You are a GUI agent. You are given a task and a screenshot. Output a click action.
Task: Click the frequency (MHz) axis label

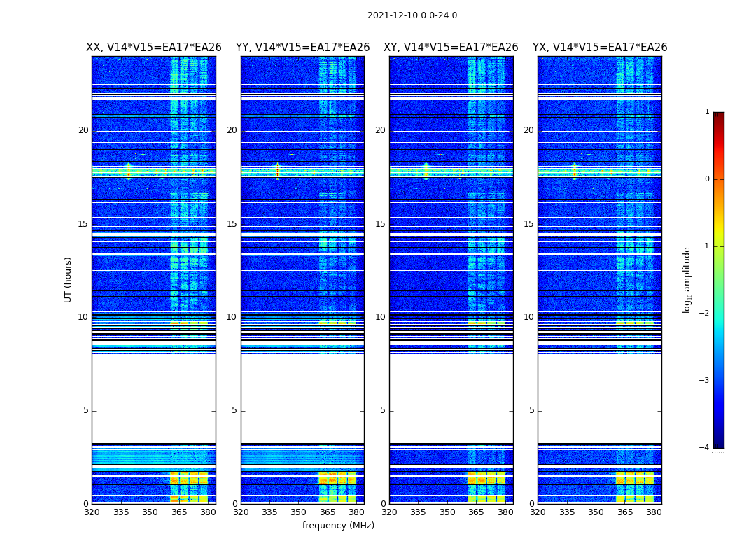(338, 525)
